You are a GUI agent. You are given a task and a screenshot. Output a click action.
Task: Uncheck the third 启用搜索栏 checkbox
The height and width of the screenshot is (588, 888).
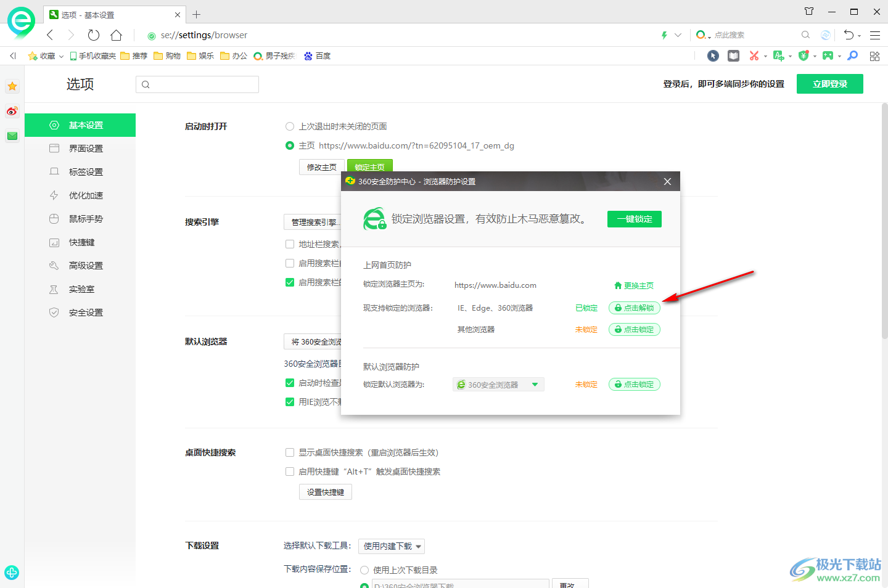[290, 282]
